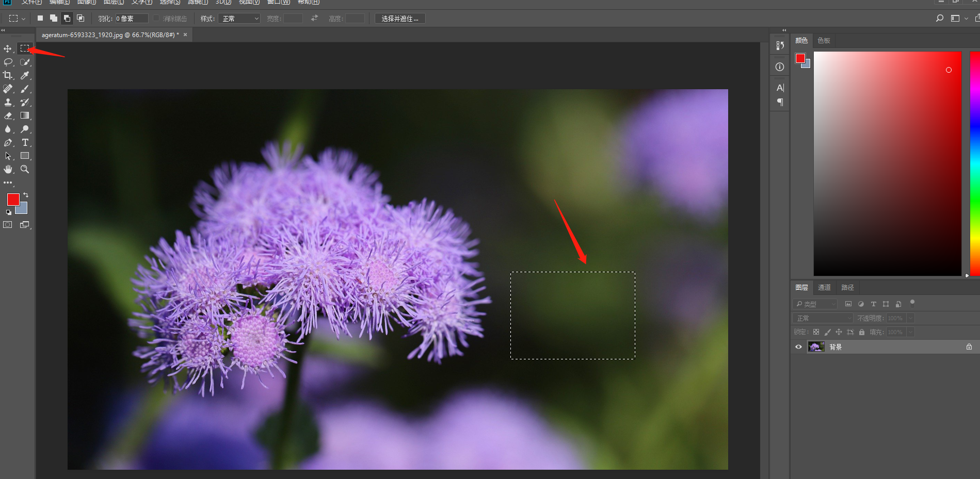980x479 pixels.
Task: Select the Move tool
Action: (8, 48)
